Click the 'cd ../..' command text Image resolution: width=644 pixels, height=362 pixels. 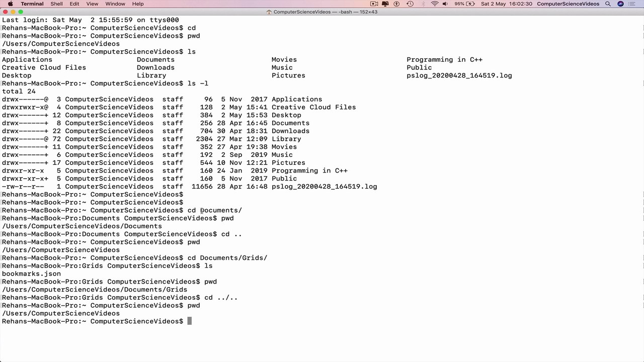point(221,298)
